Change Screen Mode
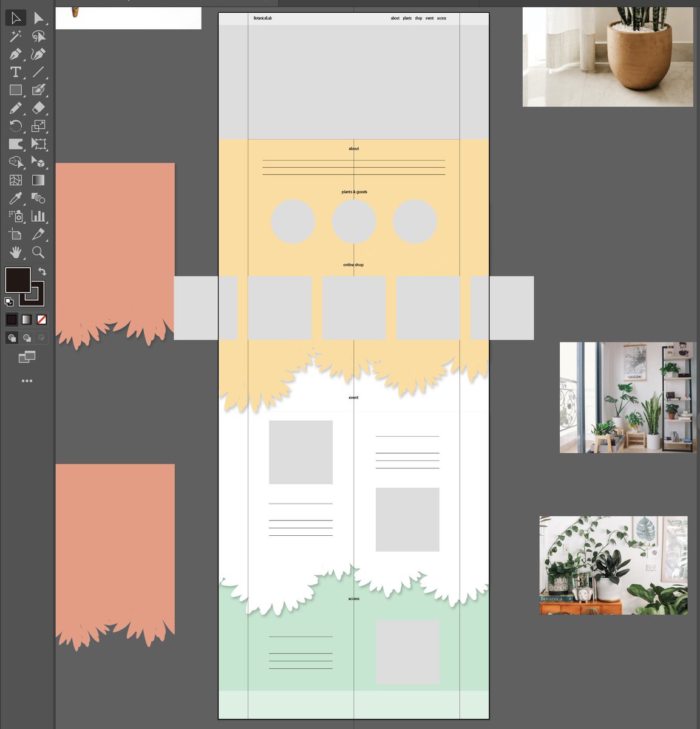This screenshot has width=700, height=729. (27, 357)
